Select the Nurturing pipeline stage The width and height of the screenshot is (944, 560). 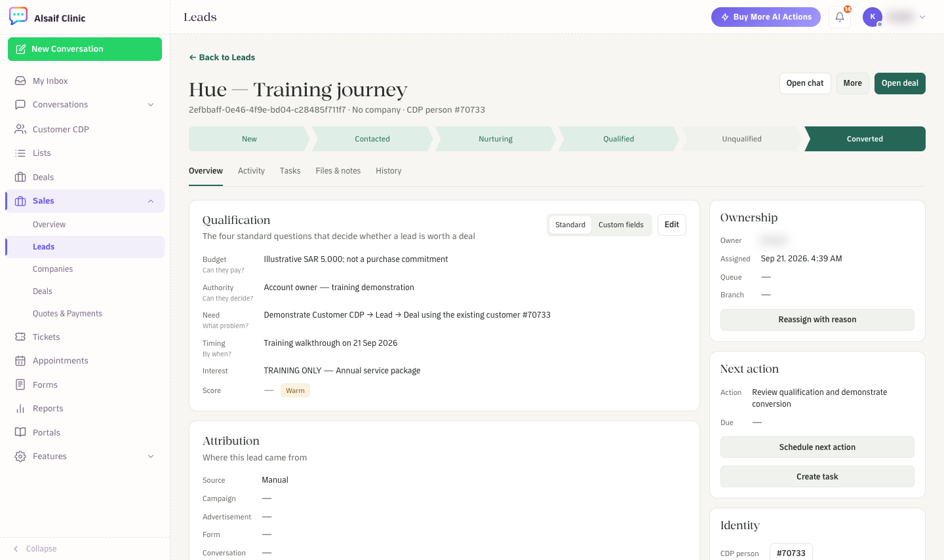point(496,139)
